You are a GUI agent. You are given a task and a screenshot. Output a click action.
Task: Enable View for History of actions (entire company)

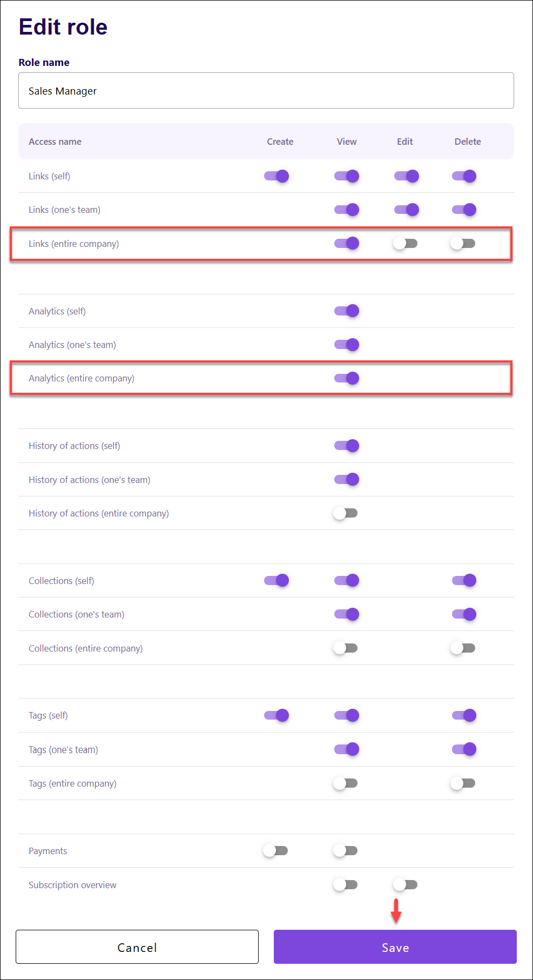(346, 513)
